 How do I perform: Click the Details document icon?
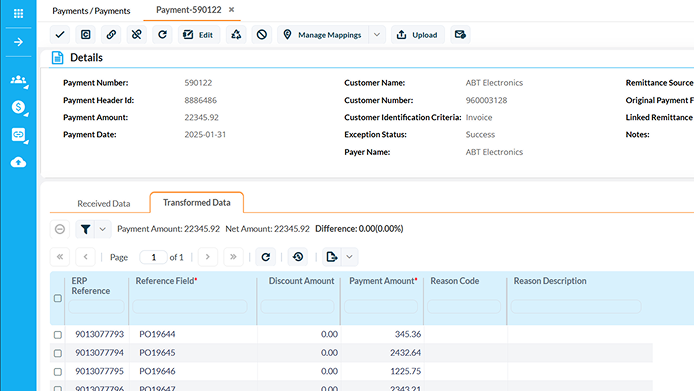point(58,58)
